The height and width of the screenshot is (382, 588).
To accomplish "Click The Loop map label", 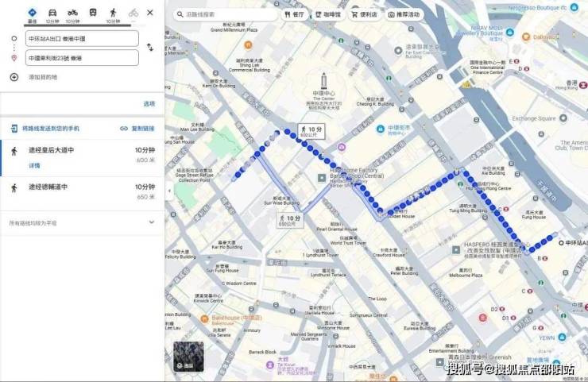I will [x=377, y=299].
